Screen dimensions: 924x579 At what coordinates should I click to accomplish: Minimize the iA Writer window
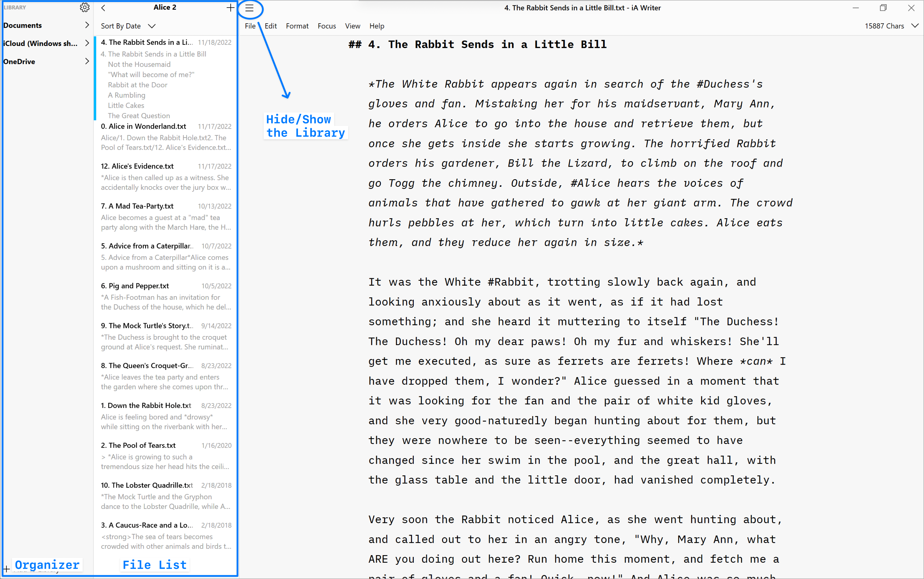[856, 8]
